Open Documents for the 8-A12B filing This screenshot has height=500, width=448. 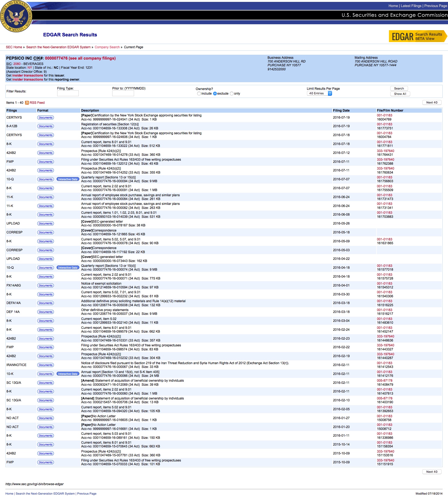pos(46,126)
